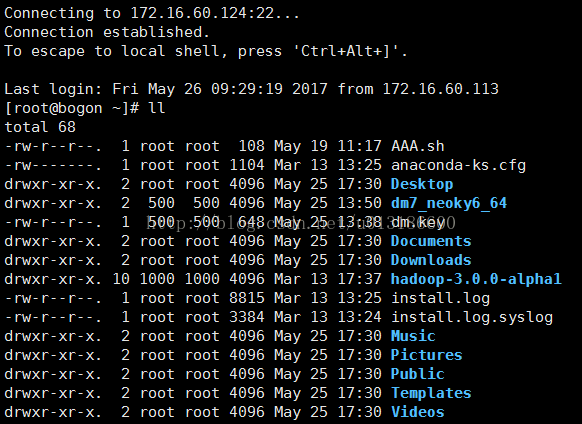This screenshot has height=424, width=582.
Task: Click the Desktop directory name
Action: [422, 184]
